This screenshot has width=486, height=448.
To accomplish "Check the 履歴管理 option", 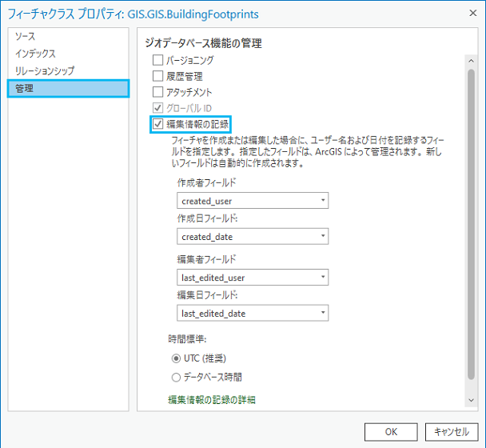I will 157,76.
